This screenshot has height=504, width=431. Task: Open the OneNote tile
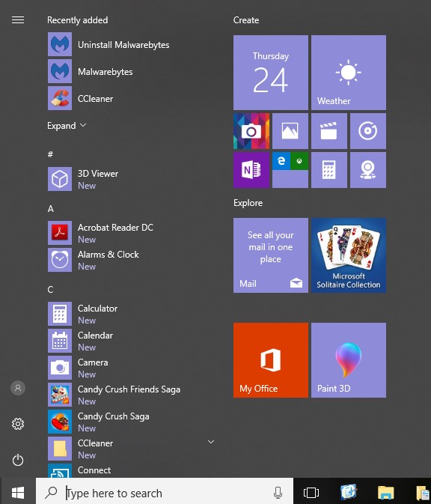251,170
